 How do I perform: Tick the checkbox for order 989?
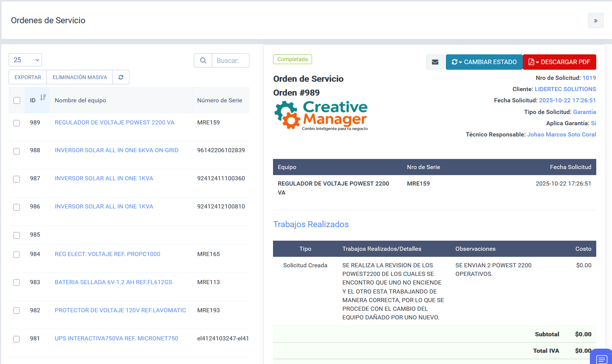pyautogui.click(x=16, y=123)
